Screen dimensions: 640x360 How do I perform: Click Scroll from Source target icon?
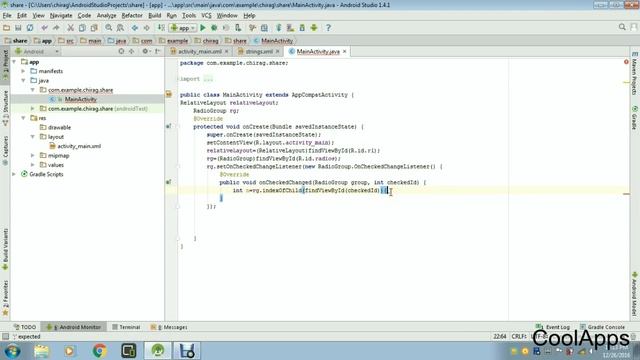[121, 51]
